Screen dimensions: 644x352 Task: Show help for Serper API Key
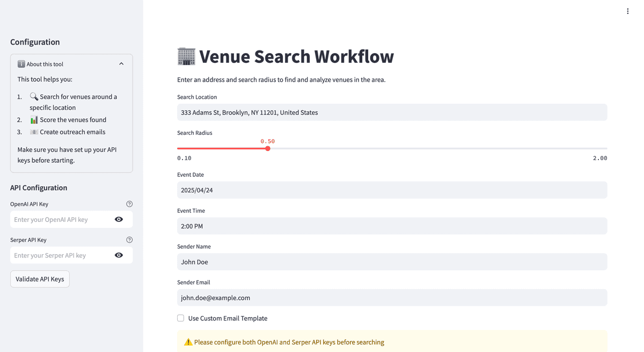pyautogui.click(x=129, y=240)
